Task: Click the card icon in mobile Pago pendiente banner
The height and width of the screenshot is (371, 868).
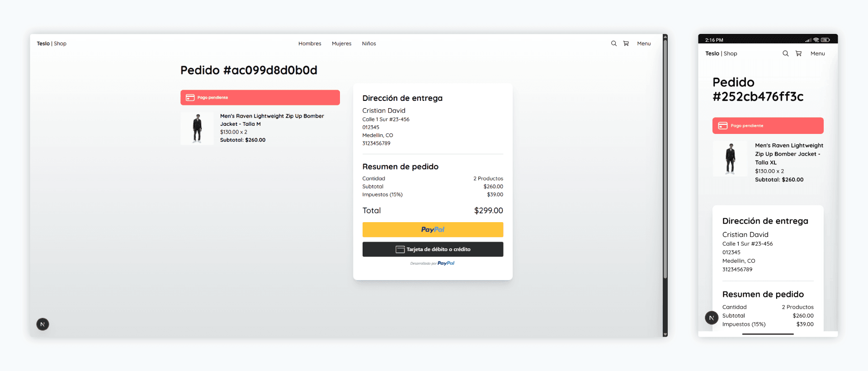Action: coord(723,126)
